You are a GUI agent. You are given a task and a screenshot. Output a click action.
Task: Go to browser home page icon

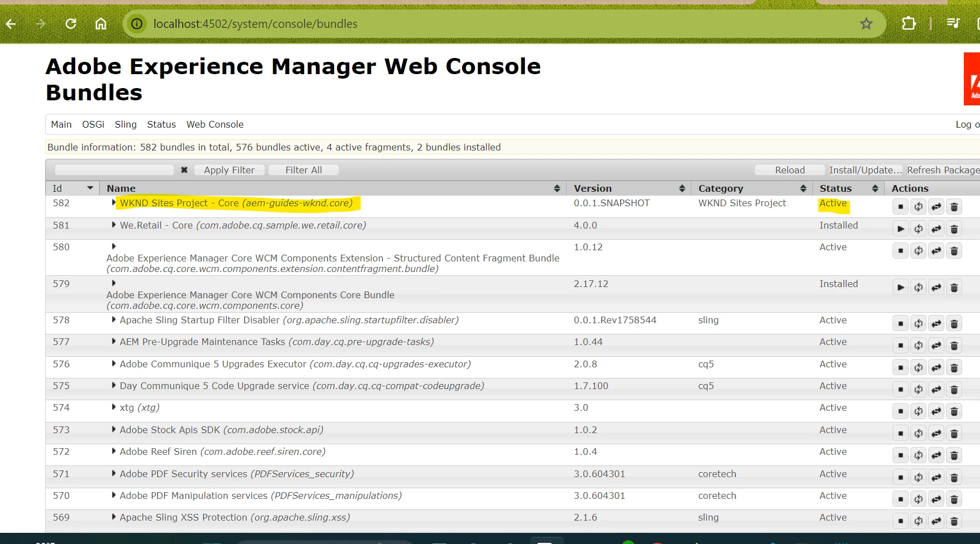101,24
